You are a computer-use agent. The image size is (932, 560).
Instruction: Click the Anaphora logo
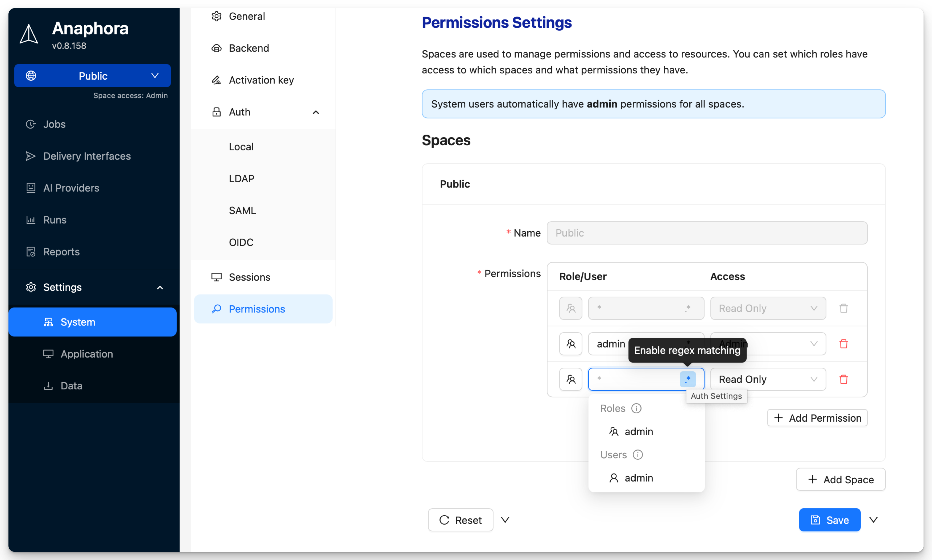click(28, 34)
